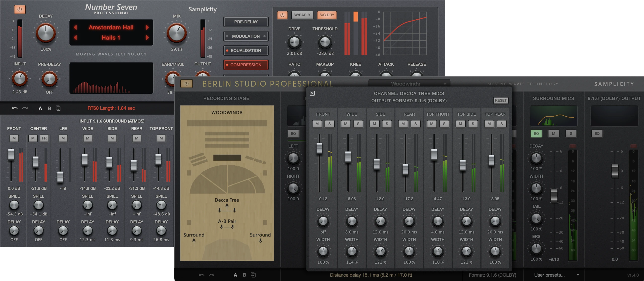Solo the Surround Mics section
Viewport: 644px width, 281px height.
[571, 133]
